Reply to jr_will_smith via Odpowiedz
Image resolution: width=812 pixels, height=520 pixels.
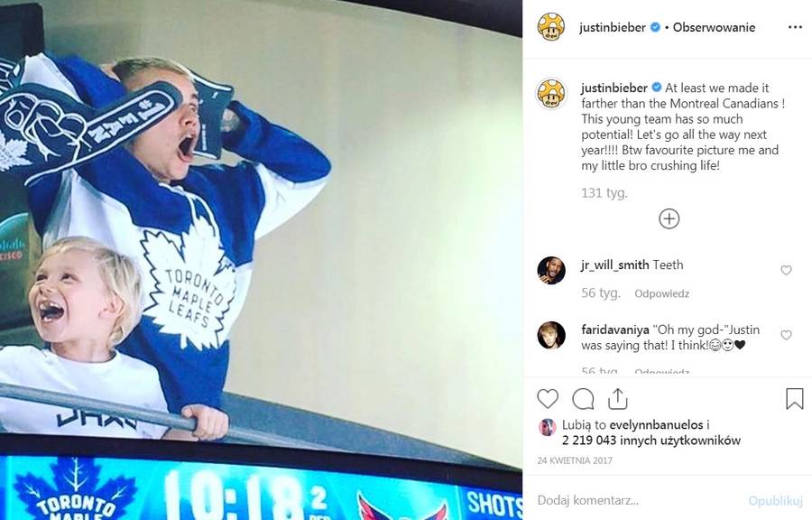(661, 293)
